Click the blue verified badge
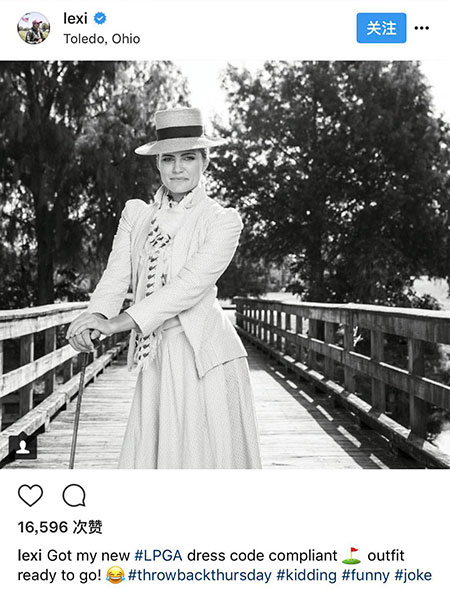 tap(100, 18)
